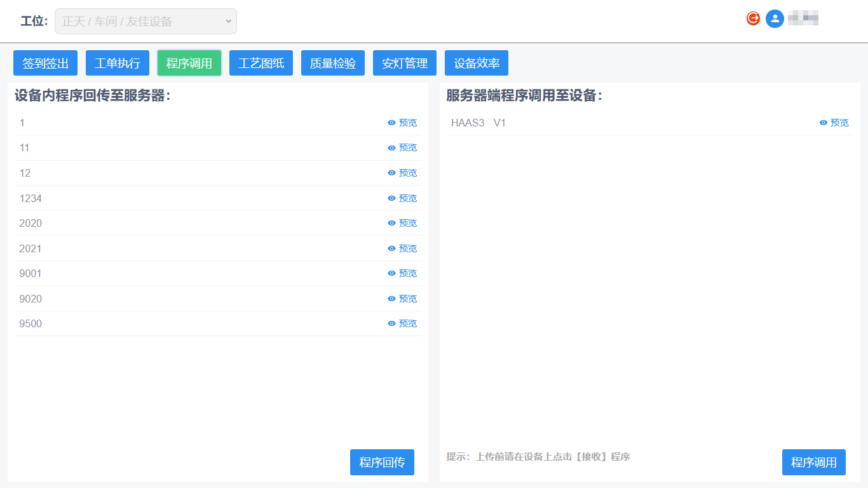The image size is (868, 488).
Task: Click the 程序调用 button at bottom right
Action: coord(813,462)
